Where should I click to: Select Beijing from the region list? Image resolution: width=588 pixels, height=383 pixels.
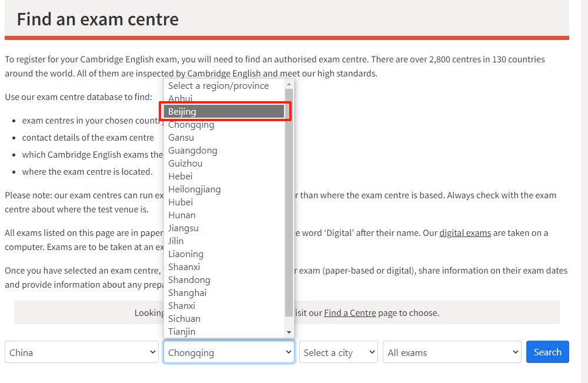(224, 111)
